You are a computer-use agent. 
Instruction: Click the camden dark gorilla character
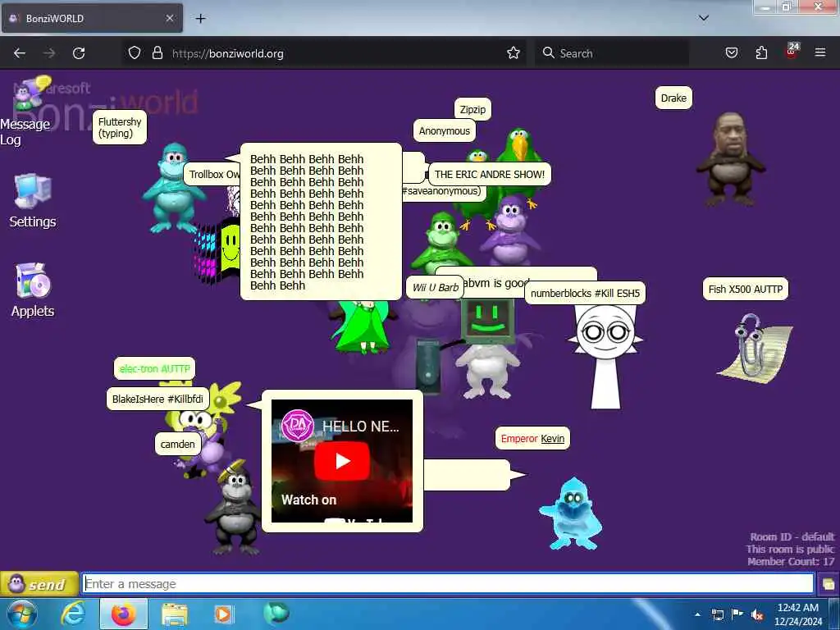click(234, 507)
